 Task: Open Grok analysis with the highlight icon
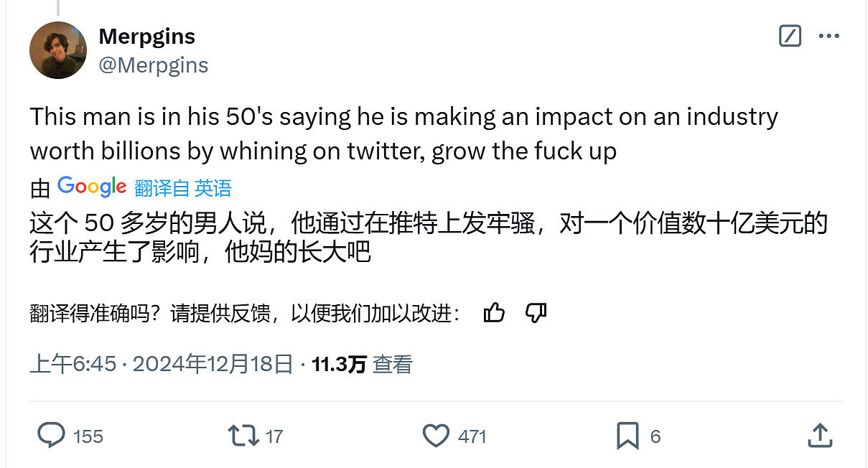[x=790, y=36]
